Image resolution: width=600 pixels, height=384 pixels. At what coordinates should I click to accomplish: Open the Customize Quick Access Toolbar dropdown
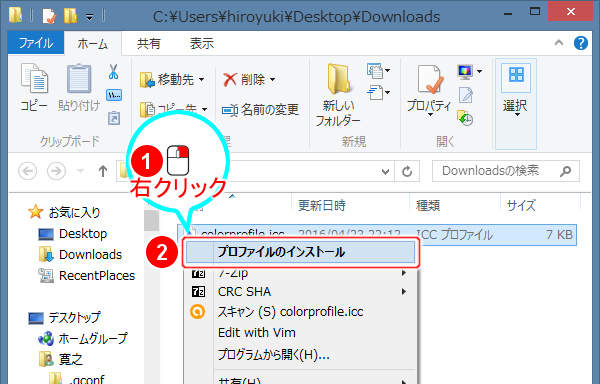(89, 16)
